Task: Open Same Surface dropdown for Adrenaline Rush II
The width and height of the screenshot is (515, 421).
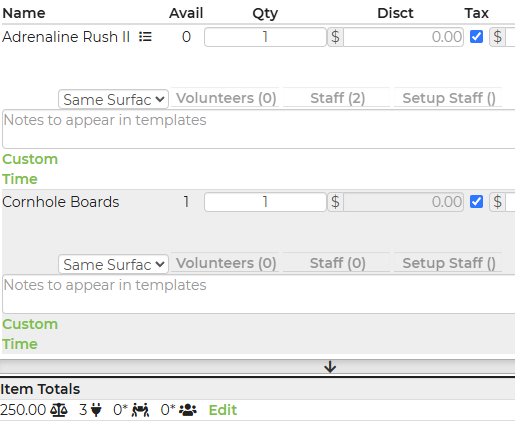Action: [x=113, y=99]
